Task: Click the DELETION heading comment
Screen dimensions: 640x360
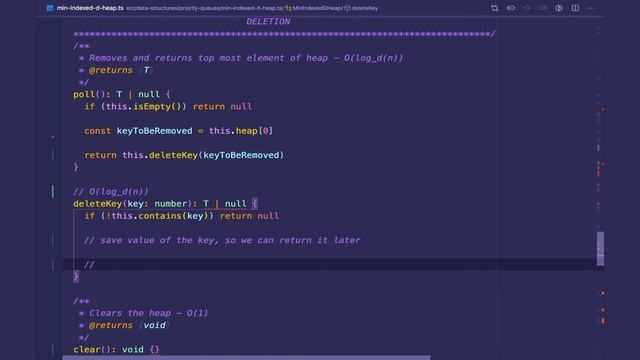Action: [x=268, y=22]
